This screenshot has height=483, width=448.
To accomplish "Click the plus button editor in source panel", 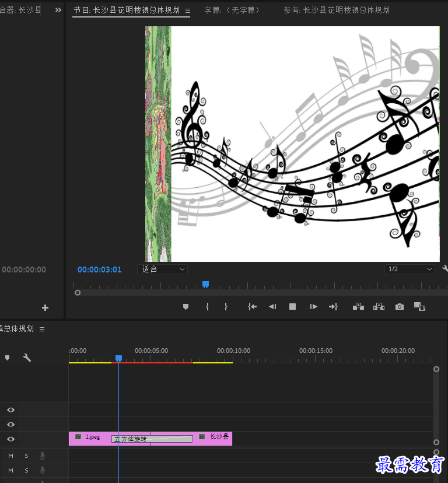I will 45,308.
